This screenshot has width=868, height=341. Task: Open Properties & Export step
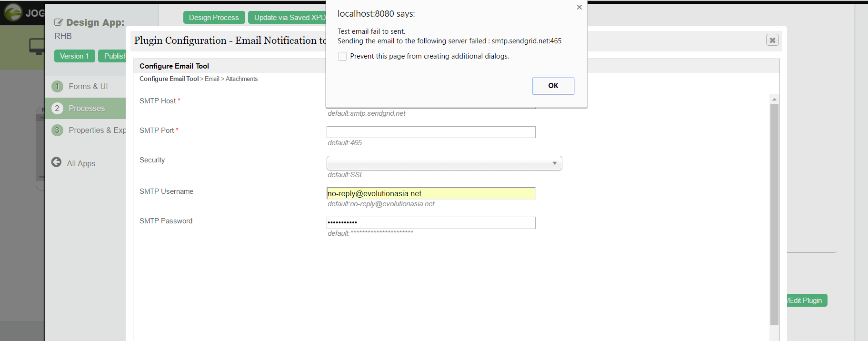[97, 130]
